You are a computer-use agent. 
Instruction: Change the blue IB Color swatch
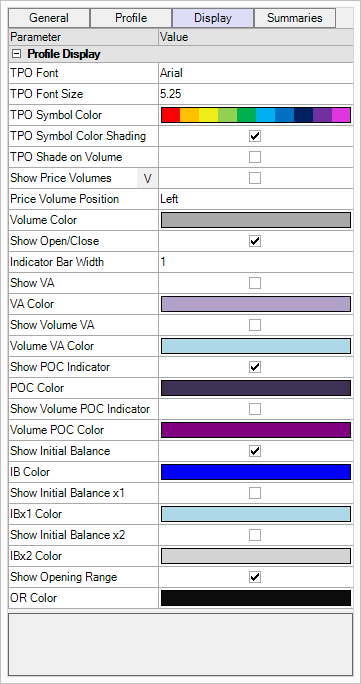point(256,472)
